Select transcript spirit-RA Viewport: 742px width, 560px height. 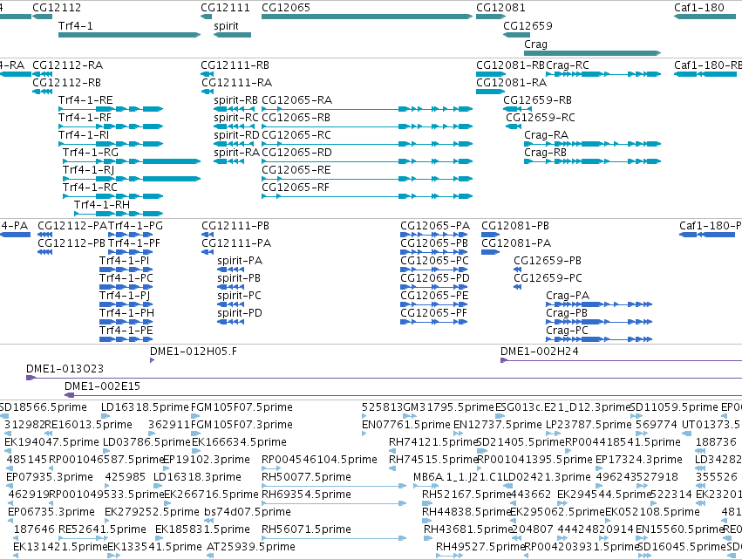[x=229, y=161]
